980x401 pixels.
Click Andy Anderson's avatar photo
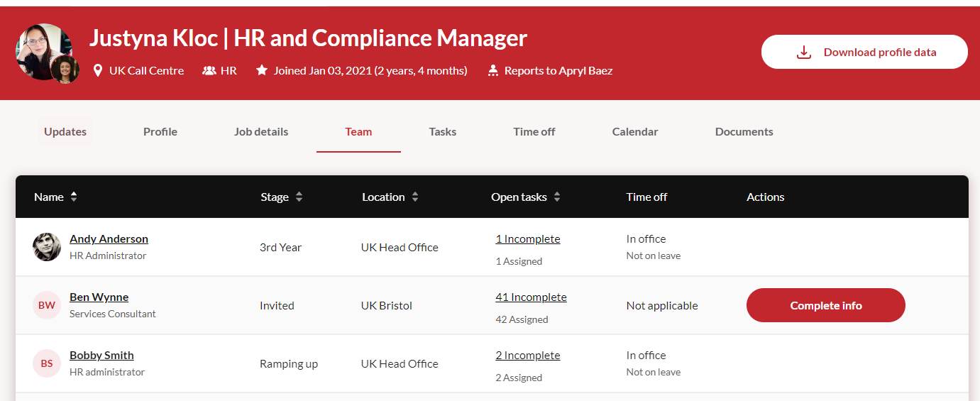click(47, 247)
